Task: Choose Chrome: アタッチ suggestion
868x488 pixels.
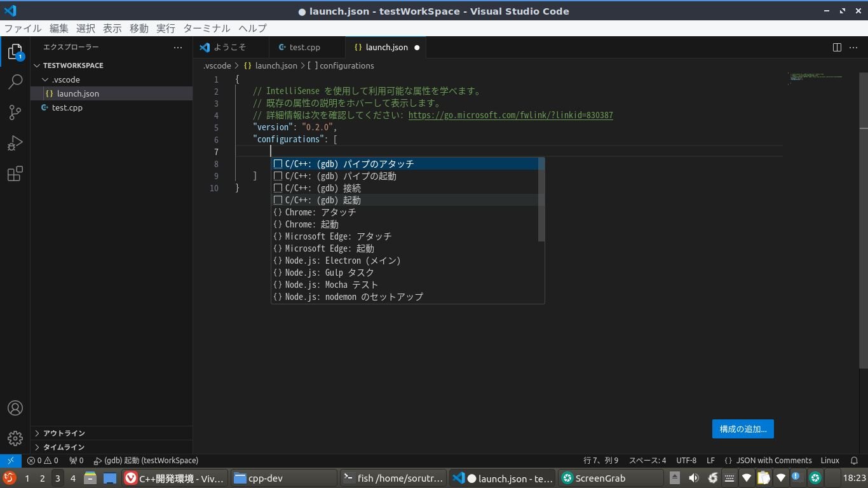Action: pos(404,212)
